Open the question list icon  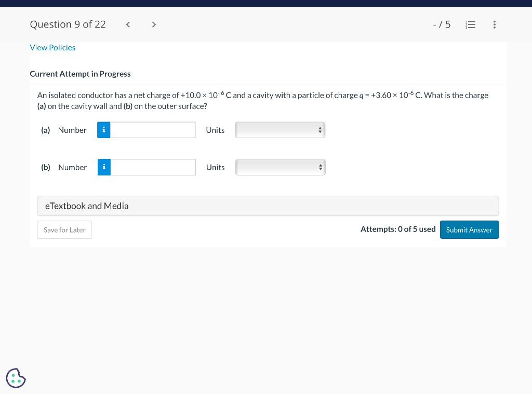[470, 24]
